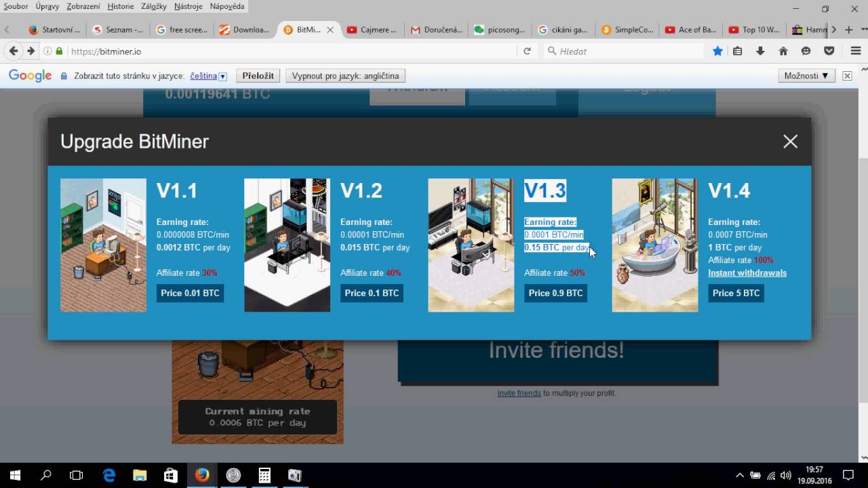
Task: Open the Windows Start menu
Action: pos(15,475)
